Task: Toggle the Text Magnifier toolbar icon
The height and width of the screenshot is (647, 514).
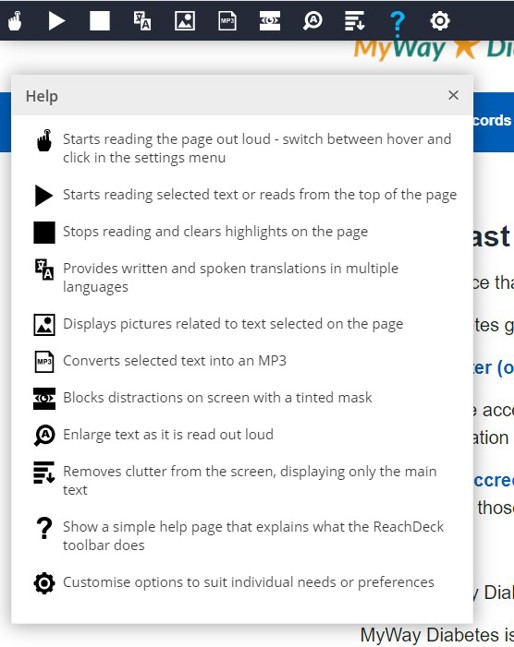Action: (x=313, y=21)
